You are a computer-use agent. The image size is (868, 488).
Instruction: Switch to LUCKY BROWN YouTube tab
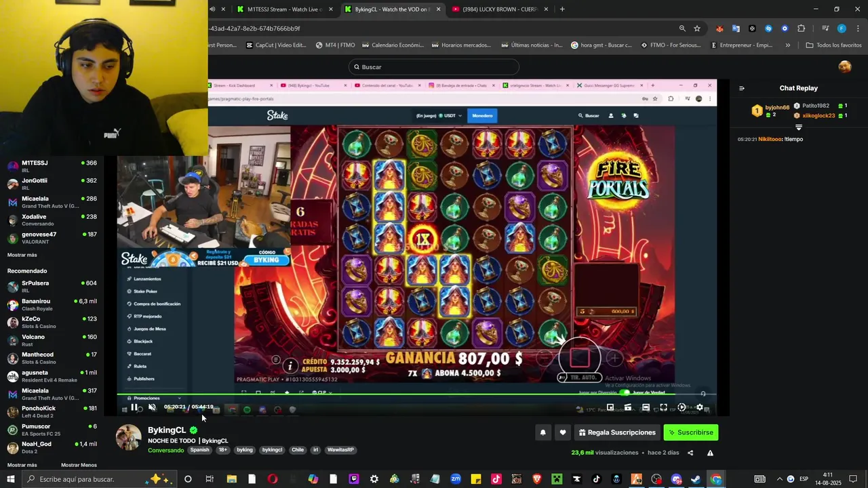click(x=500, y=9)
